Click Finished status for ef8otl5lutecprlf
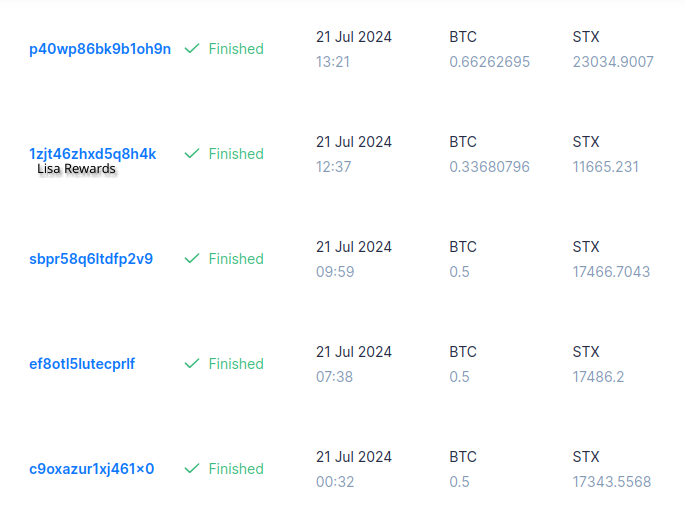 coord(236,364)
